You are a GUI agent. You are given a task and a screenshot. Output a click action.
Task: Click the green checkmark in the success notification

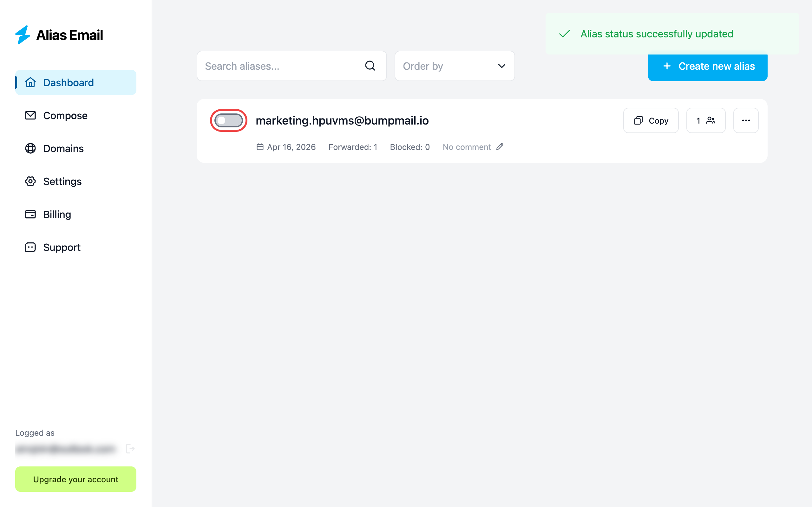pyautogui.click(x=564, y=34)
